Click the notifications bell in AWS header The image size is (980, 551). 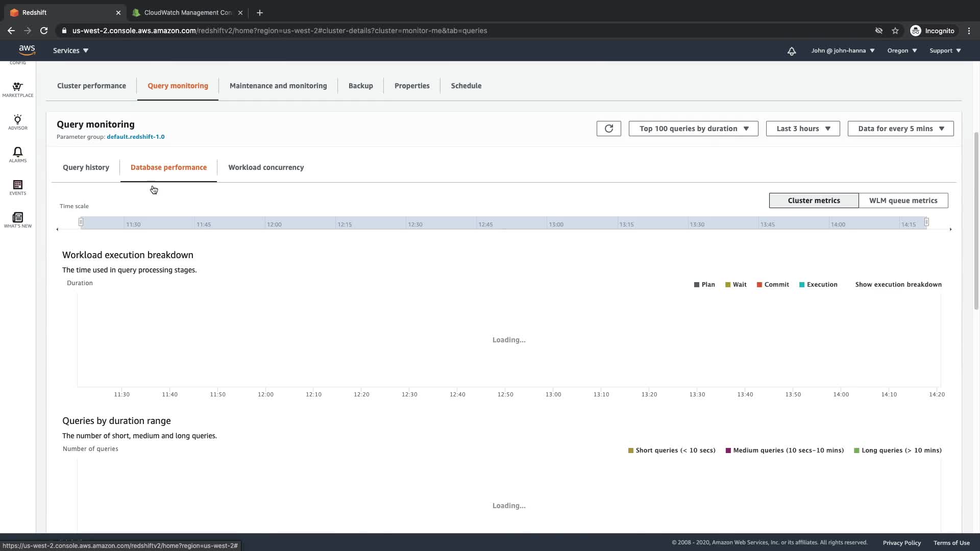click(791, 51)
